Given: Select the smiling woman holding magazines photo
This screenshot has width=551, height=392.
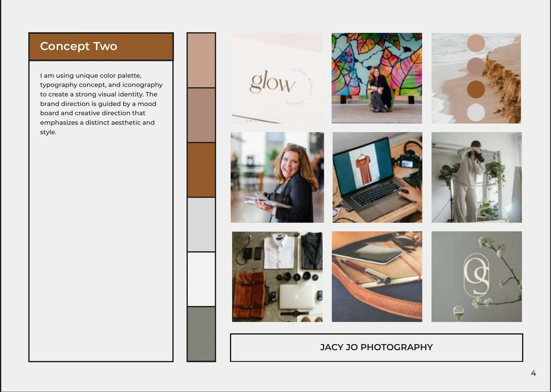Looking at the screenshot, I should 277,177.
